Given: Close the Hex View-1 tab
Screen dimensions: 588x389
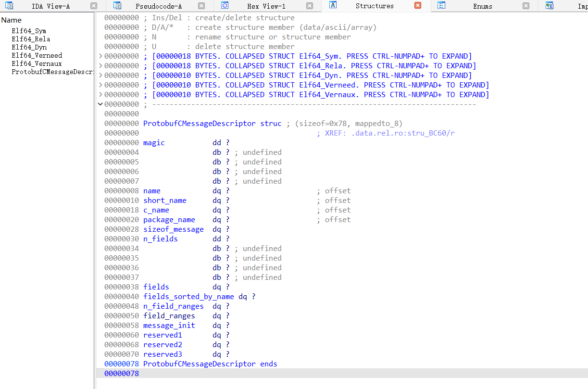Looking at the screenshot, I should (x=310, y=6).
